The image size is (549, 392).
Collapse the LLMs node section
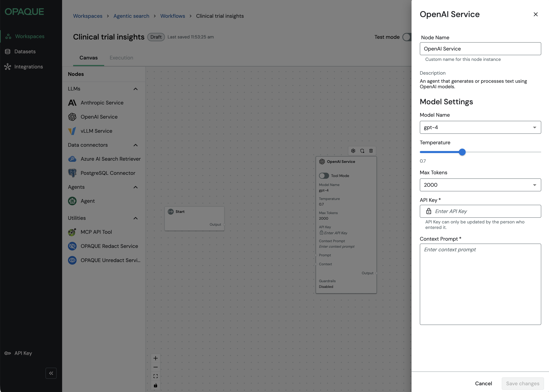[x=136, y=89]
